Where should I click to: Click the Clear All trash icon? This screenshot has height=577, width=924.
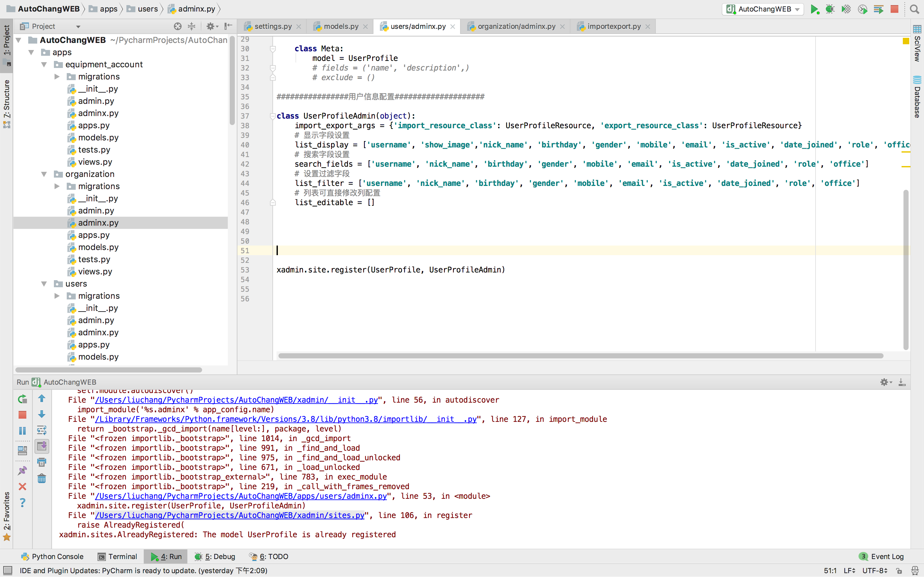coord(42,479)
